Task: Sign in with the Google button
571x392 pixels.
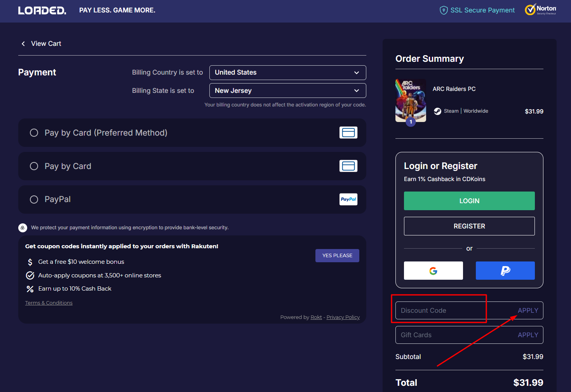Action: pos(433,270)
